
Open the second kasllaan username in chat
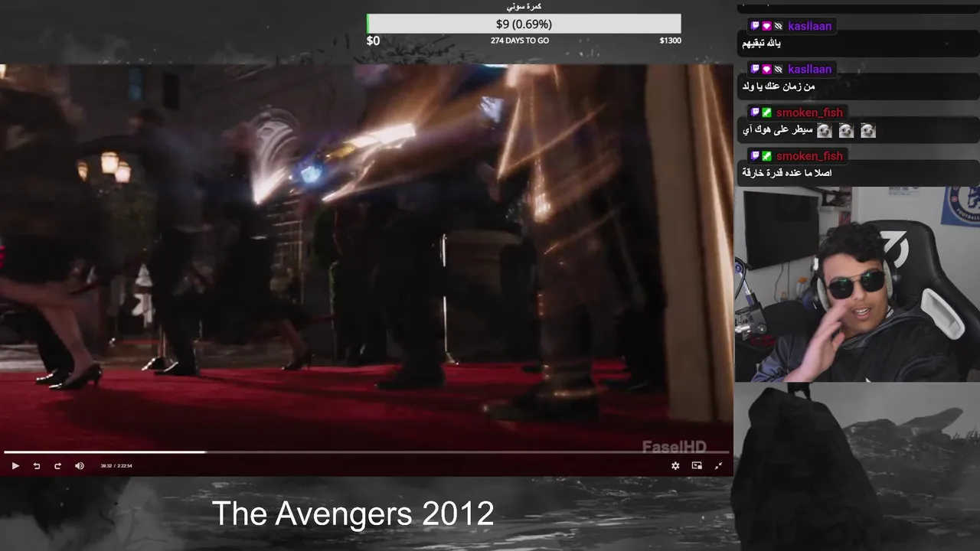click(809, 70)
